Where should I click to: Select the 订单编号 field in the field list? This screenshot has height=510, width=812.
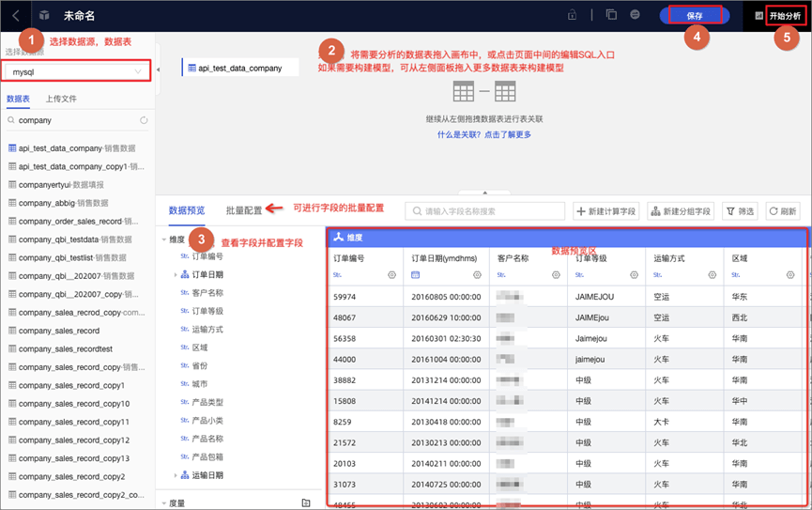click(207, 256)
